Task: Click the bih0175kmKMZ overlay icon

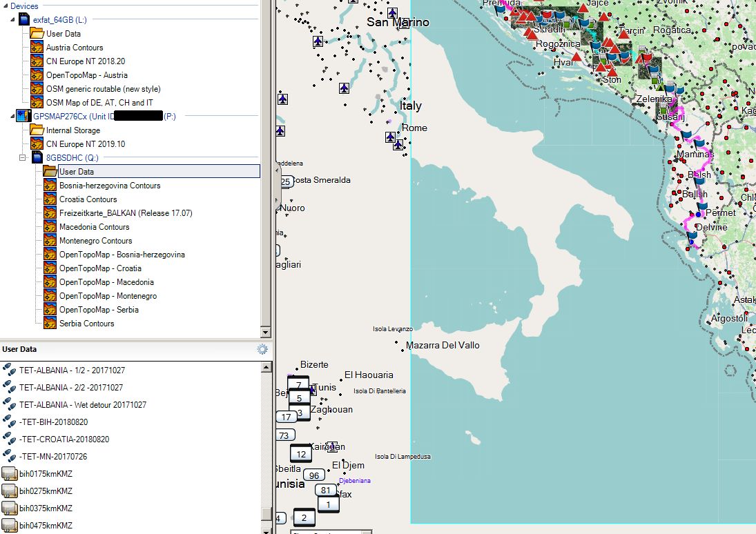Action: (x=9, y=474)
